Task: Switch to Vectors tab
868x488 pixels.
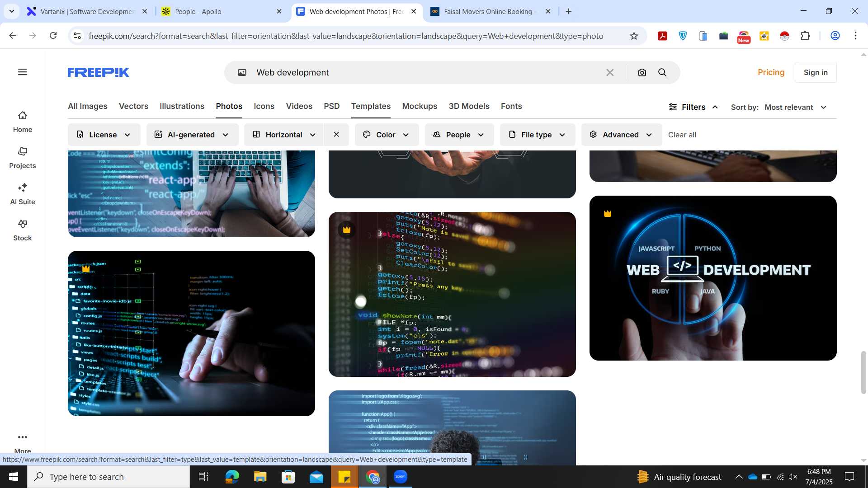Action: [133, 106]
